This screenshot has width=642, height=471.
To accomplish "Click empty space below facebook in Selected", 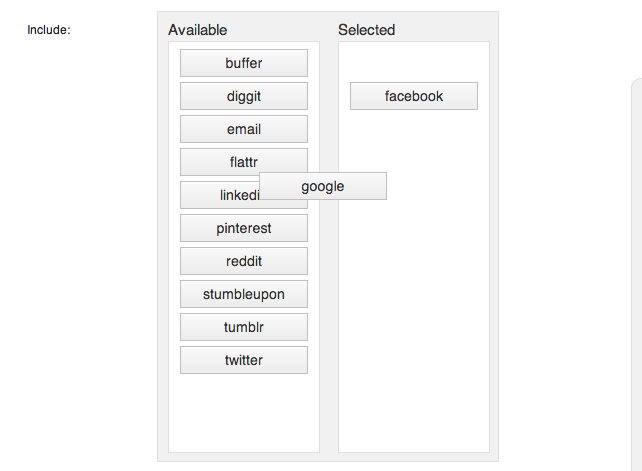I will coord(413,300).
